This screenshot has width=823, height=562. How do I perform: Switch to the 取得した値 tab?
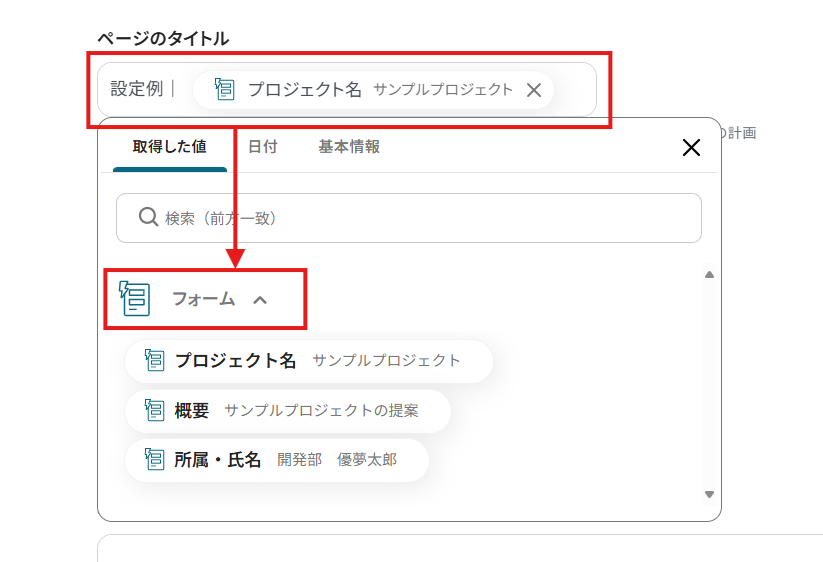coord(170,147)
